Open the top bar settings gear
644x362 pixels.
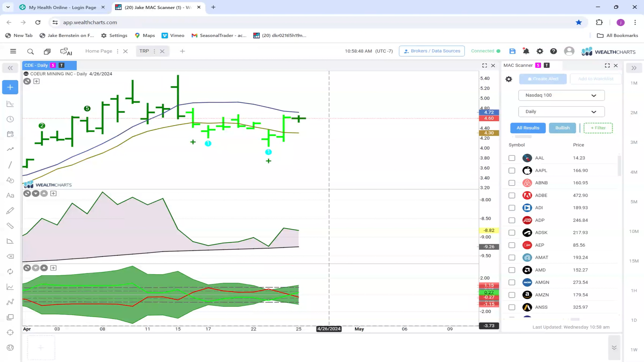[x=540, y=51]
